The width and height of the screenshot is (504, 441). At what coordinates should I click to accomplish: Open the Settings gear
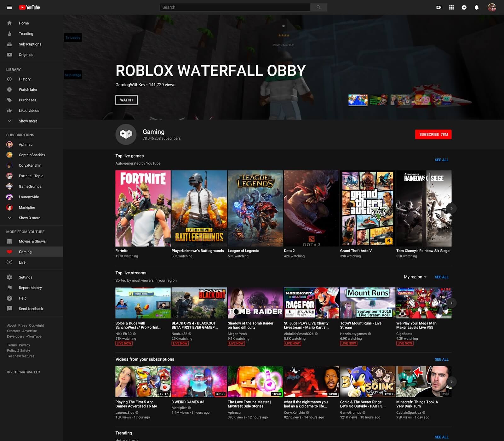click(9, 277)
